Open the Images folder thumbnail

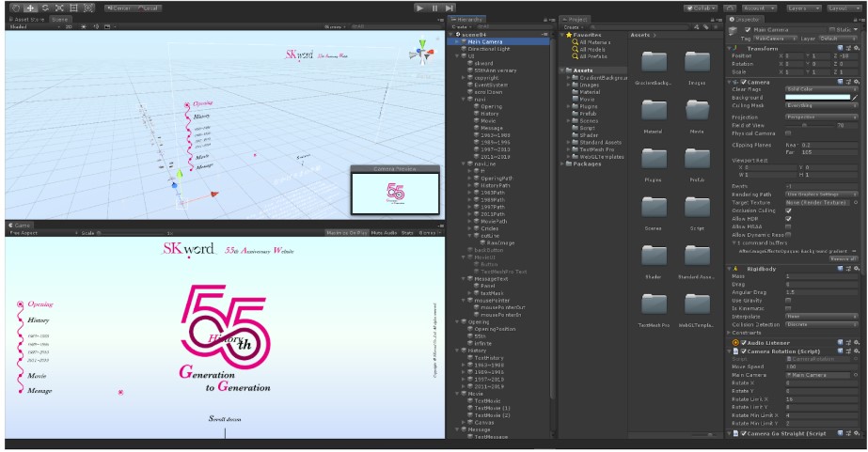[x=697, y=61]
